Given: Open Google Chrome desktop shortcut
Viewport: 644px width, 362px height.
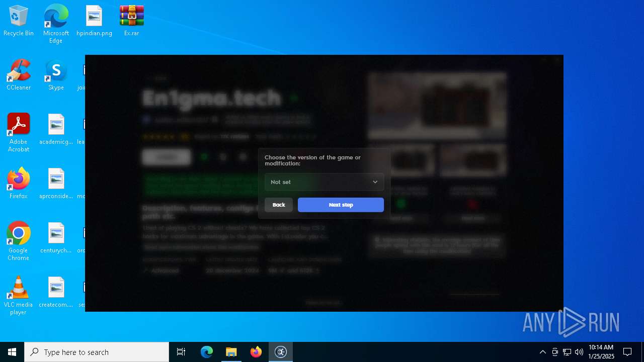Looking at the screenshot, I should click(19, 241).
